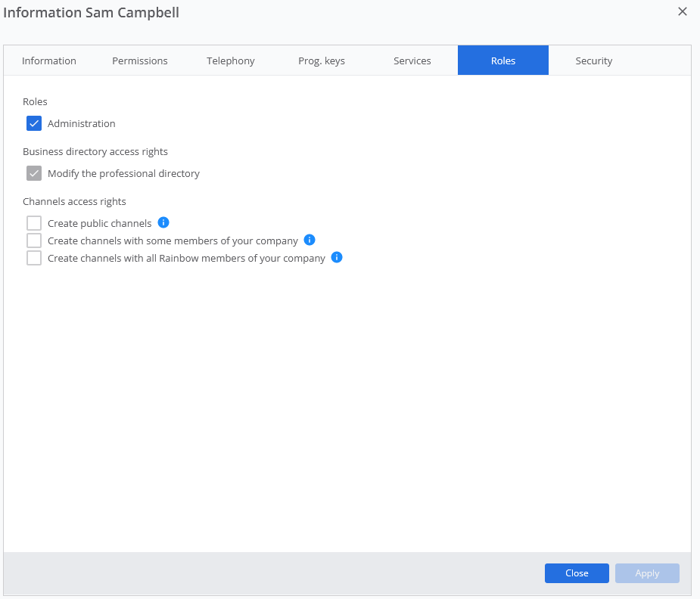The image size is (700, 599).
Task: Open the Services tab
Action: tap(412, 61)
